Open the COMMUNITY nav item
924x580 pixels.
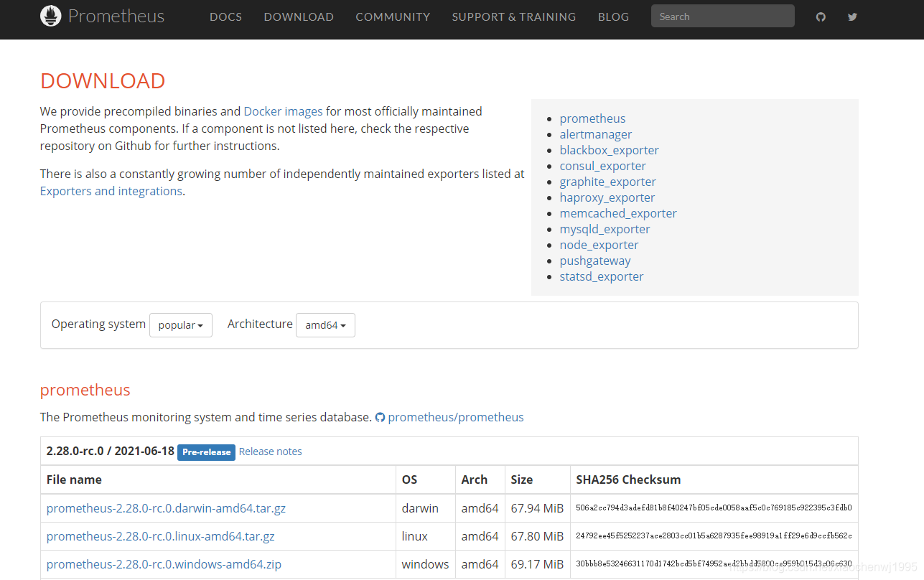[393, 17]
